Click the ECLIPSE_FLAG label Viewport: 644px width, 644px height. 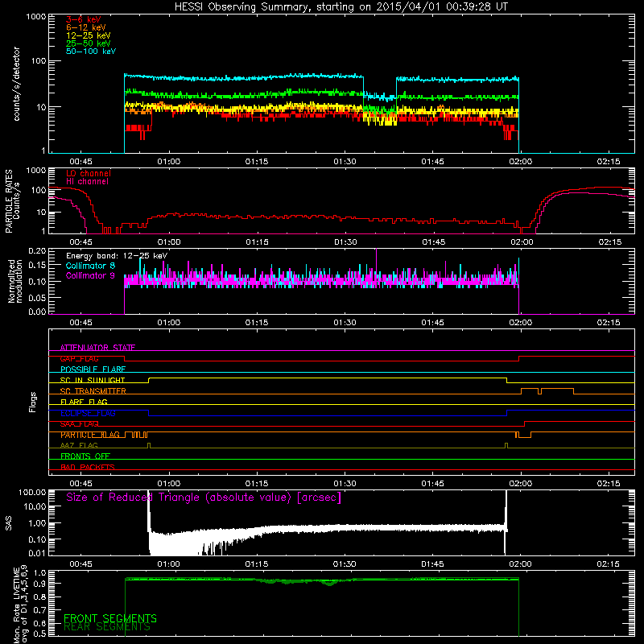[x=88, y=413]
